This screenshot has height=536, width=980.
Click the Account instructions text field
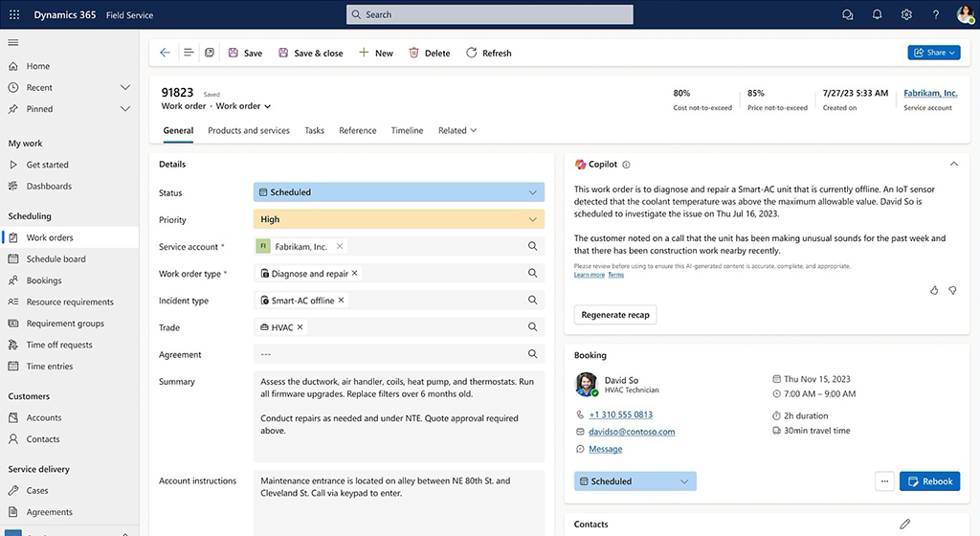399,502
